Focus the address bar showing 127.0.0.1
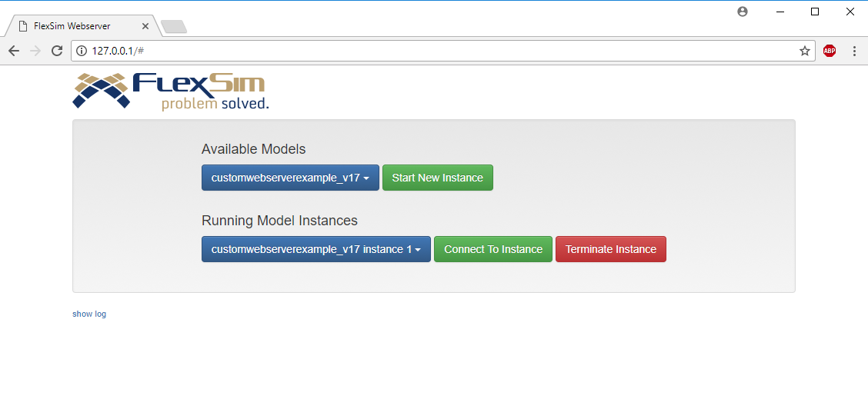868x419 pixels. pyautogui.click(x=462, y=51)
